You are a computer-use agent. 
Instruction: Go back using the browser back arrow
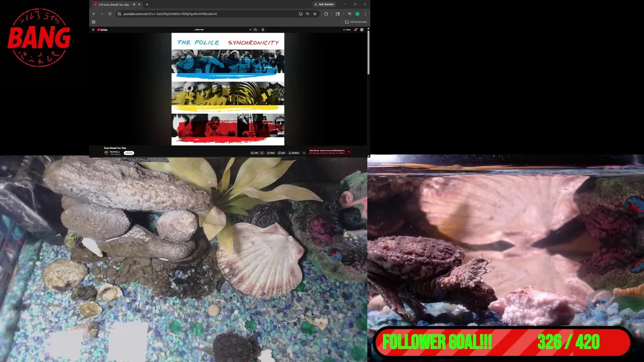(94, 14)
